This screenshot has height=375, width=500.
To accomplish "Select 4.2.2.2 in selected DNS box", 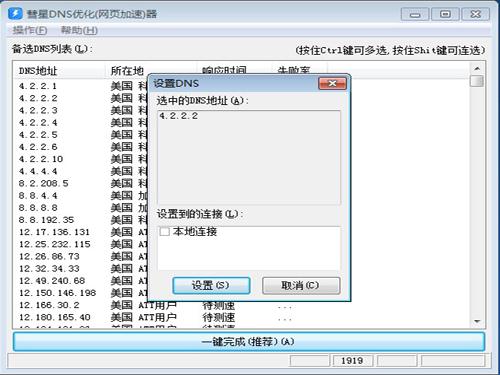I will point(178,116).
